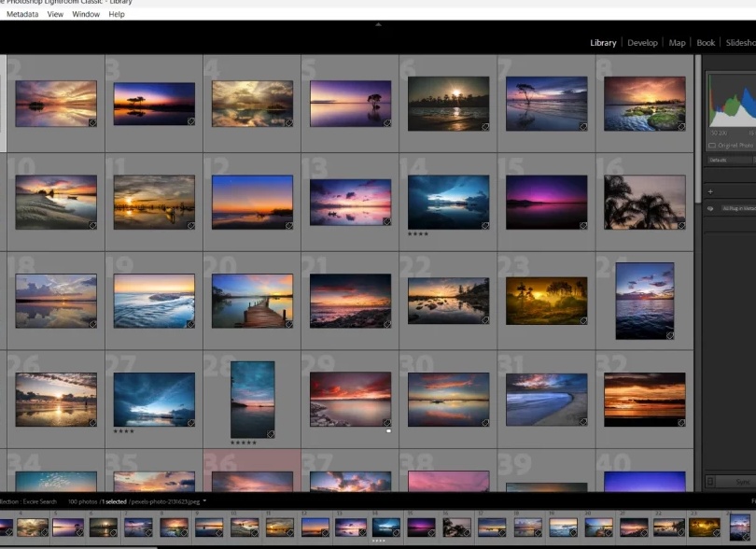Collapse the top panel with the arrow
This screenshot has width=756, height=549.
379,24
